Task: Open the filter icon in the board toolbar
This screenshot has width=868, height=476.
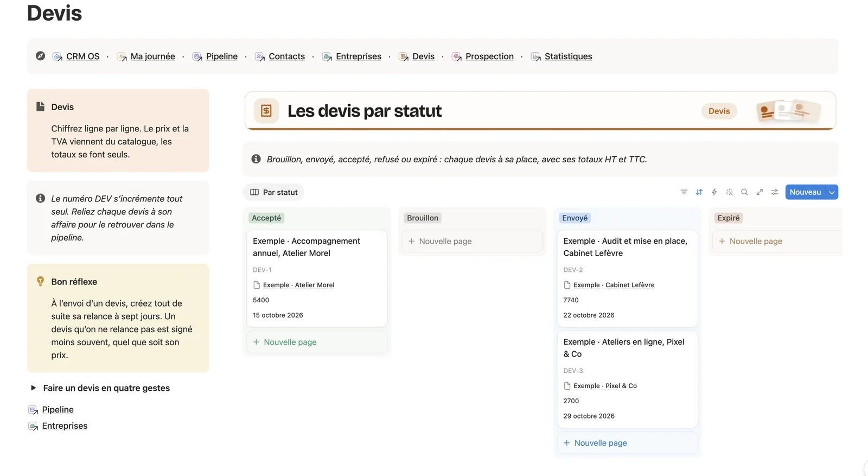Action: tap(684, 192)
